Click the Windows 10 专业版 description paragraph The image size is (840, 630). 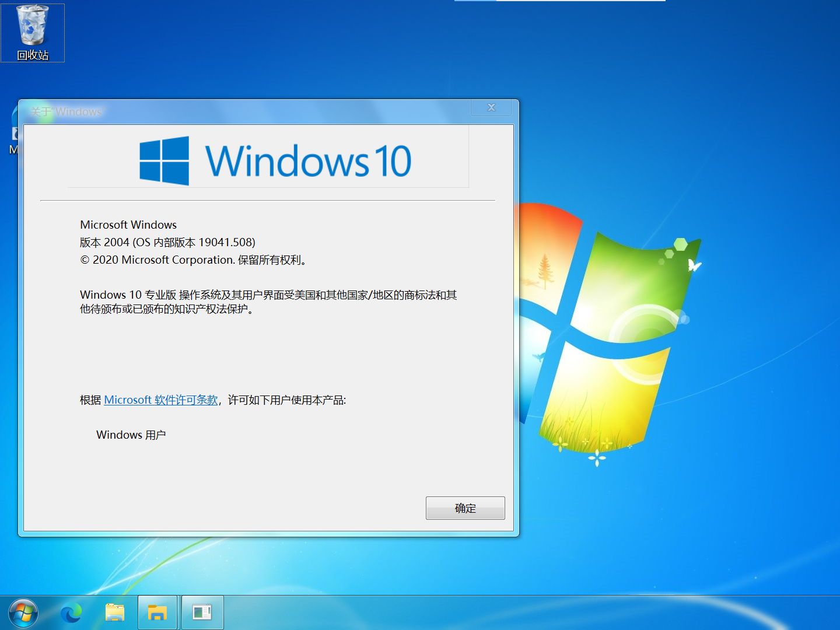268,302
